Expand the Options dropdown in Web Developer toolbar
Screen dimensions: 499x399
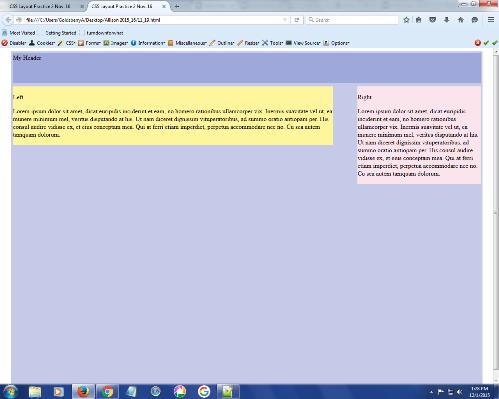pos(336,43)
